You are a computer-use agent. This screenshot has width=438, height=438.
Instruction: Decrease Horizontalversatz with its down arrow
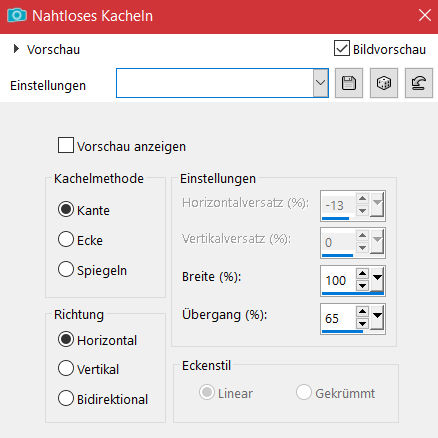click(x=362, y=211)
